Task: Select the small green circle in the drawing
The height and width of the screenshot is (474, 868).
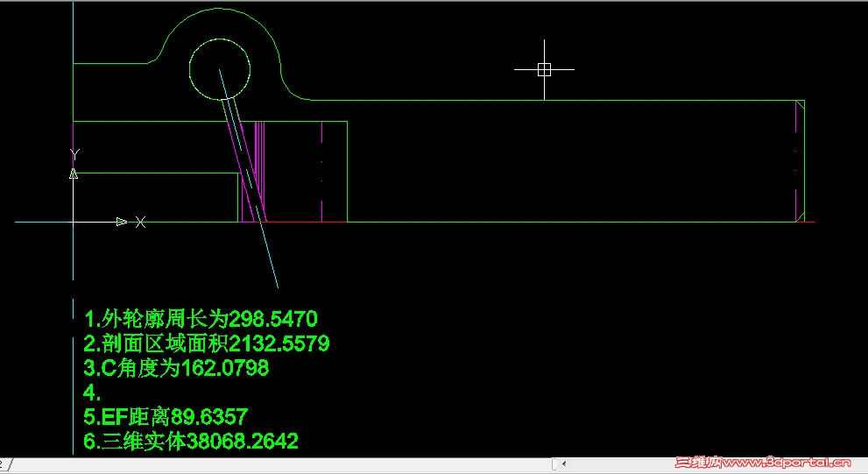Action: [x=220, y=70]
